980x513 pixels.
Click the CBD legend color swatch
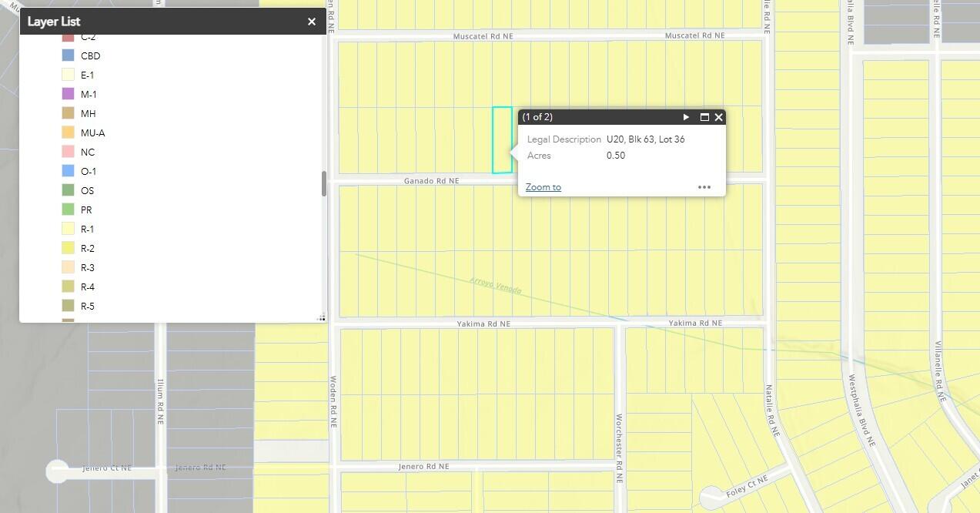pyautogui.click(x=69, y=55)
